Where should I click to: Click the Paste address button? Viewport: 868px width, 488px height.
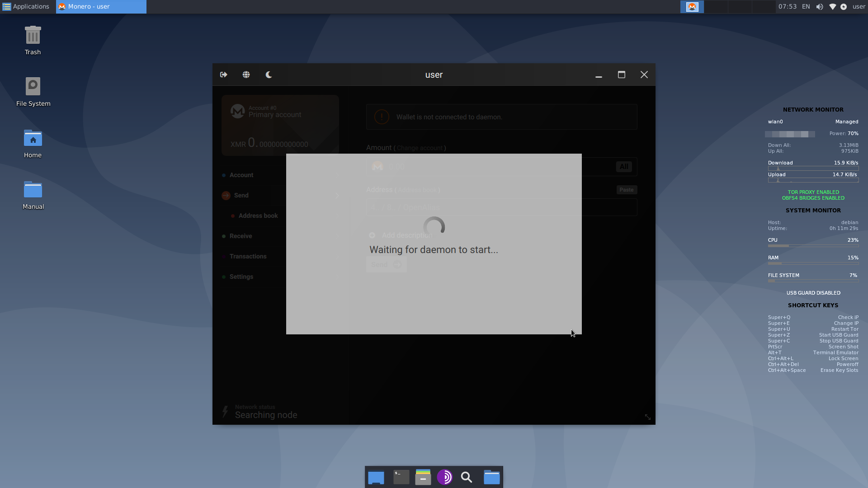[626, 190]
